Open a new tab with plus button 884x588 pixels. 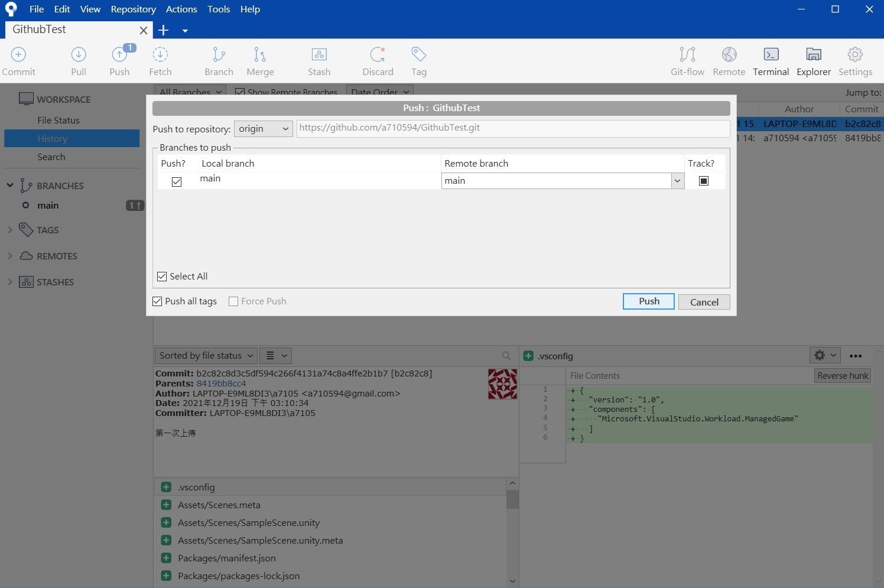click(x=164, y=30)
